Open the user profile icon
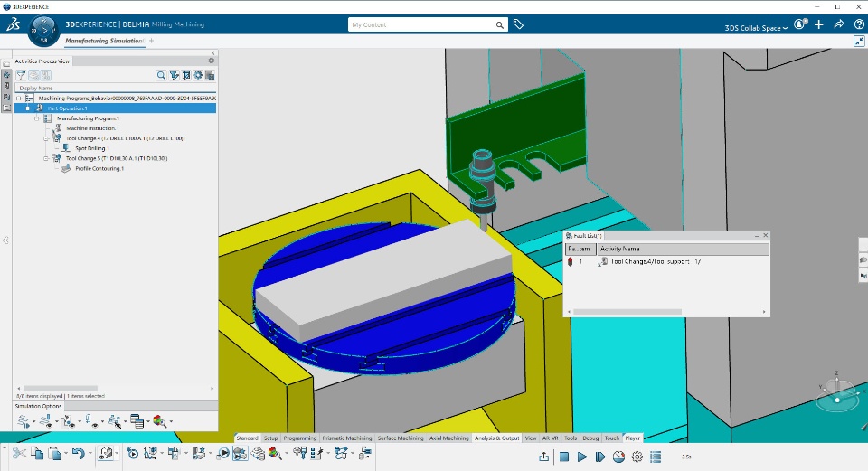The image size is (868, 471). coord(800,24)
